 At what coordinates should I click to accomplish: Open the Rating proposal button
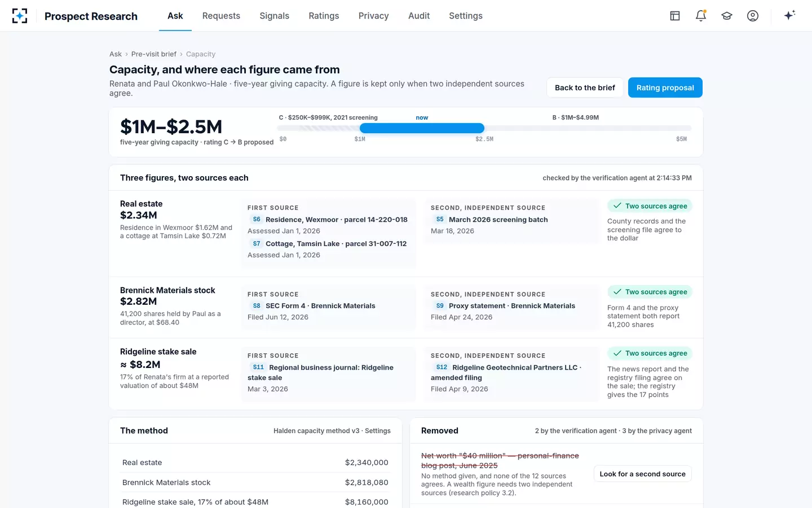[x=665, y=87]
